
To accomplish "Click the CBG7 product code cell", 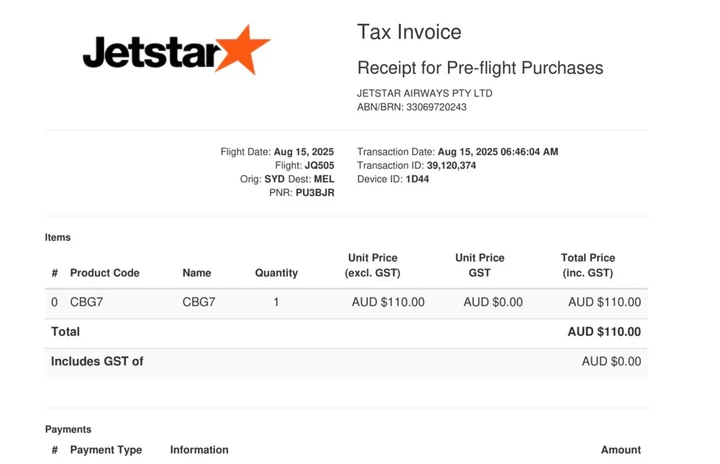I will (x=86, y=302).
